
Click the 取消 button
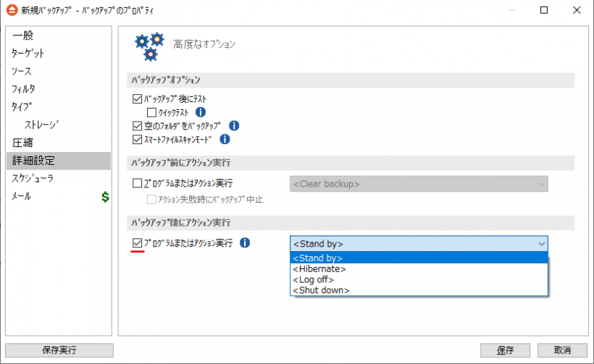tap(562, 350)
